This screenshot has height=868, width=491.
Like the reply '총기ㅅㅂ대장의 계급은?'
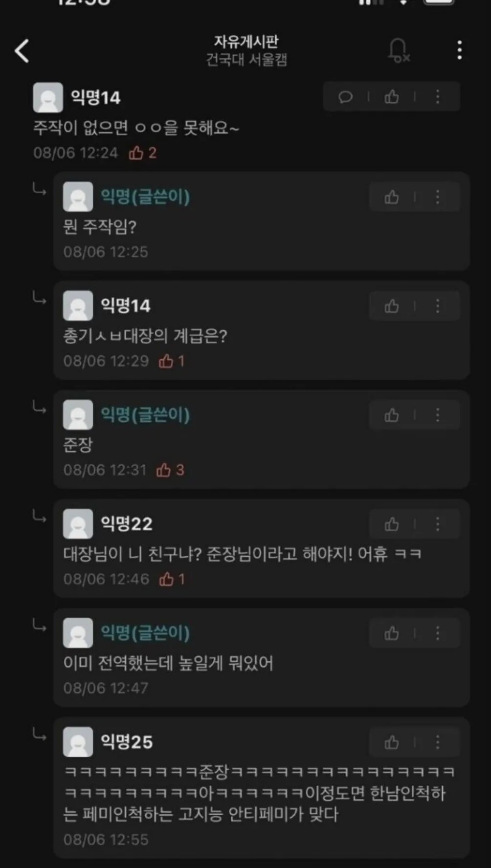(x=392, y=306)
